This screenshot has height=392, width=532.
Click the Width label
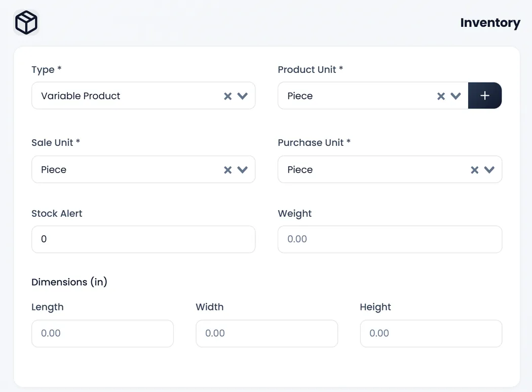click(210, 307)
